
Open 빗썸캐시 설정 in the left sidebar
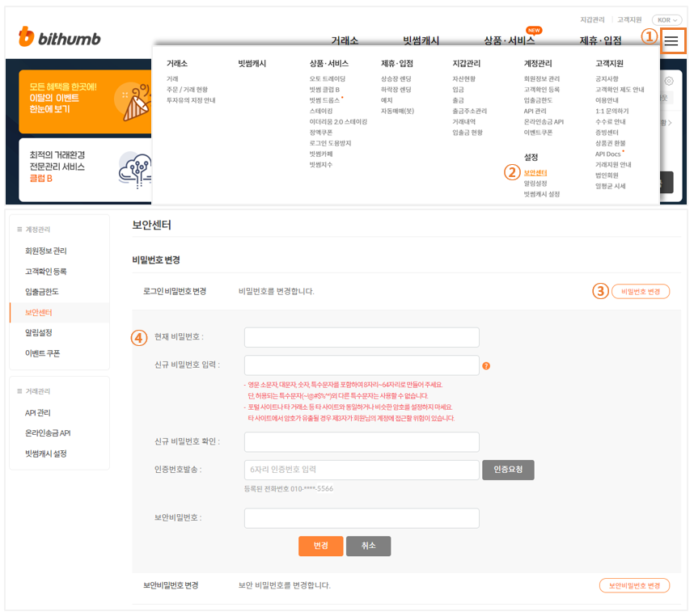[46, 454]
